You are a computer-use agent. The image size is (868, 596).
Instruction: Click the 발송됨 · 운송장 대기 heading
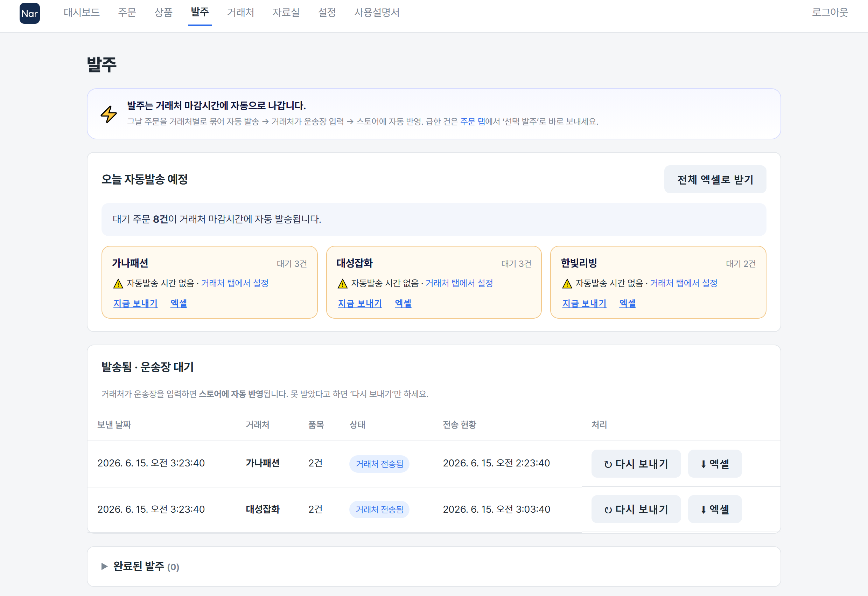pyautogui.click(x=148, y=367)
